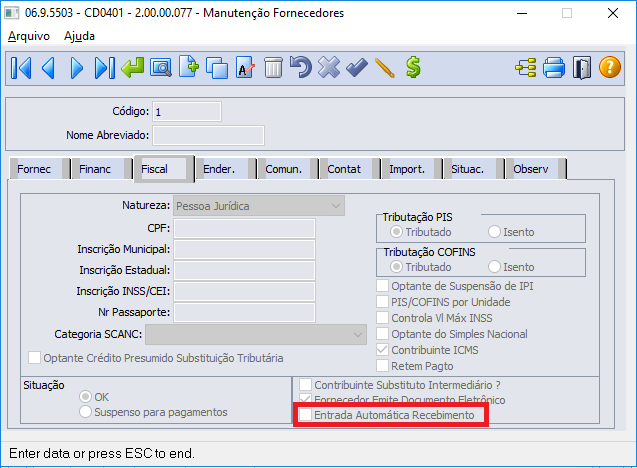Screen dimensions: 637x468
Task: Check Optante do Simples Nacional
Action: coord(382,334)
